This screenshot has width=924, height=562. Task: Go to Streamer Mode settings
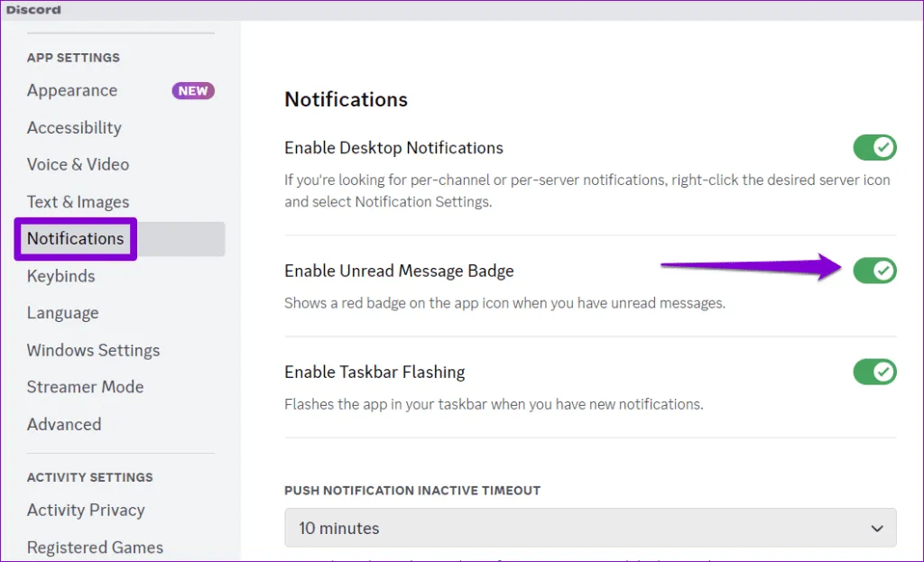click(x=85, y=386)
